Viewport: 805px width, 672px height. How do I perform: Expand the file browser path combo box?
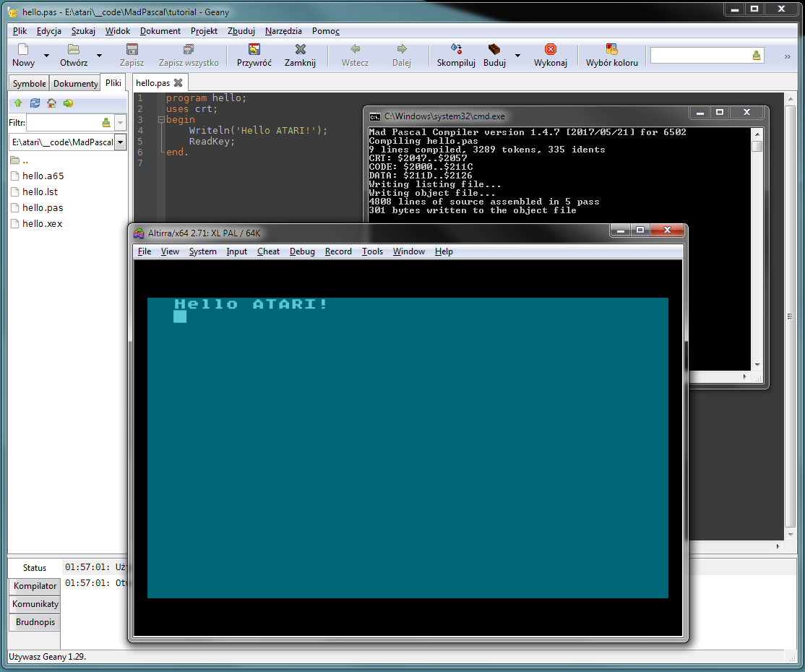tap(120, 142)
